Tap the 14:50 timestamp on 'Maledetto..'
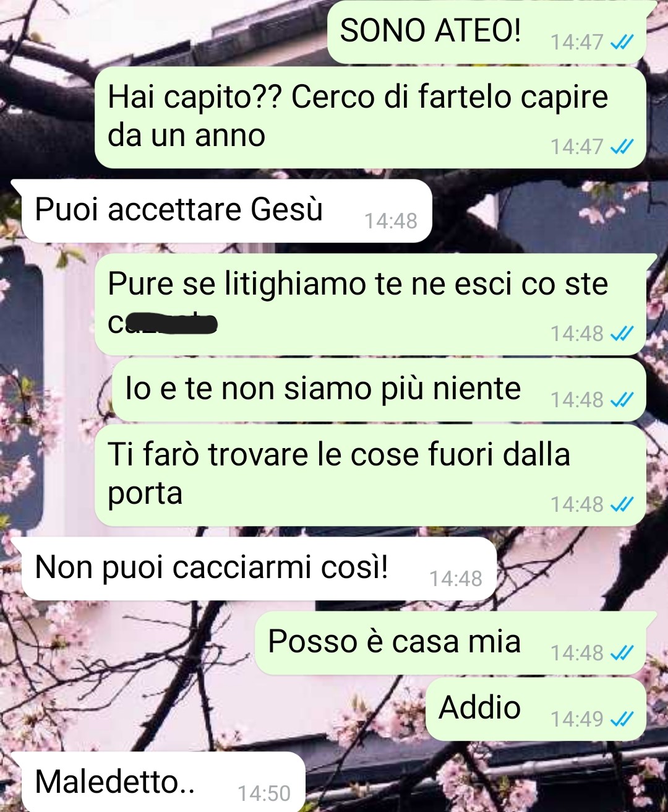The height and width of the screenshot is (812, 668). [x=264, y=793]
